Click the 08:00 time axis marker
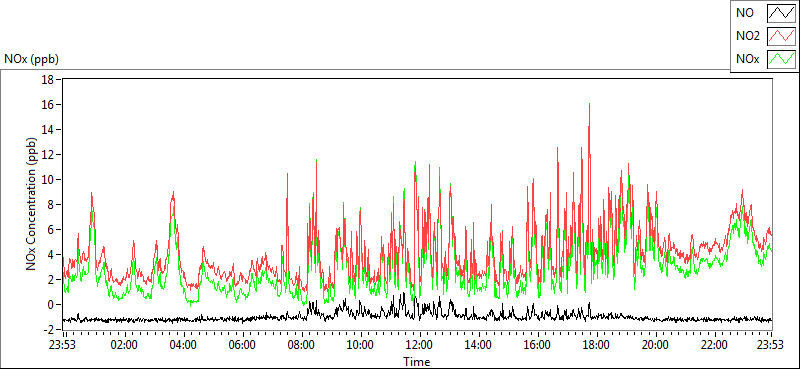This screenshot has height=369, width=800. pos(302,344)
